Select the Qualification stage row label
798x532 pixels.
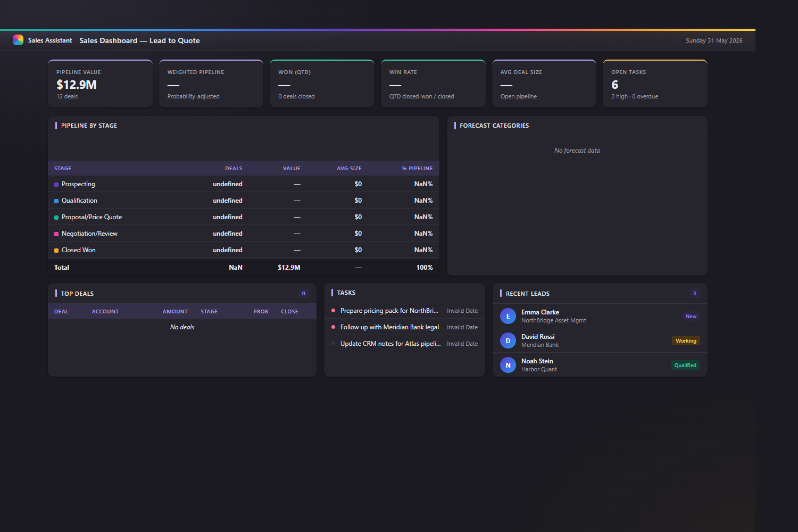[79, 201]
